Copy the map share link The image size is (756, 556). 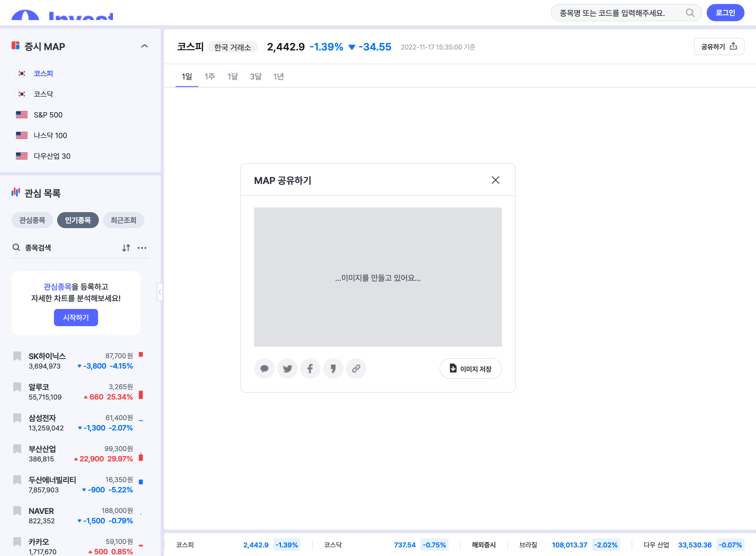pos(356,369)
